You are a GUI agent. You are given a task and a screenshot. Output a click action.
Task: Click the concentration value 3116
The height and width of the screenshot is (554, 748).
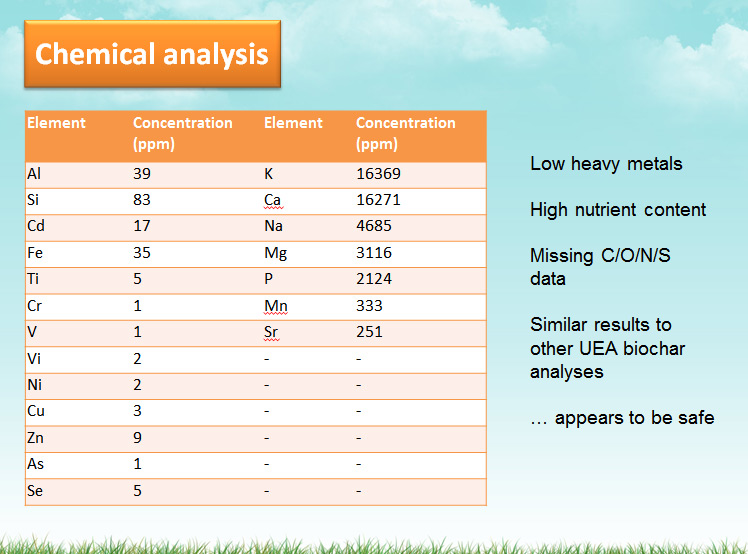click(374, 252)
